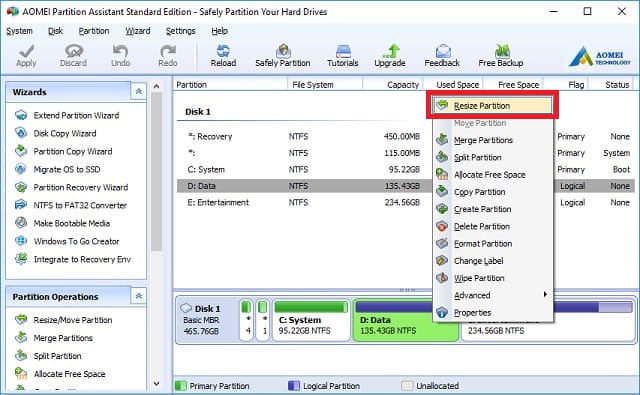Click the Windows To Go Creator icon
Viewport: 640px width, 395px height.
click(21, 241)
